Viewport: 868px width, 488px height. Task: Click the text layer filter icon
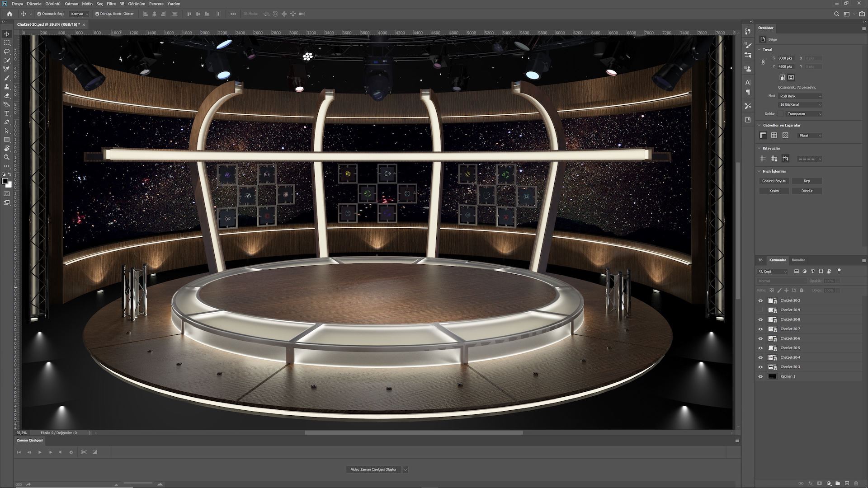[x=812, y=272]
